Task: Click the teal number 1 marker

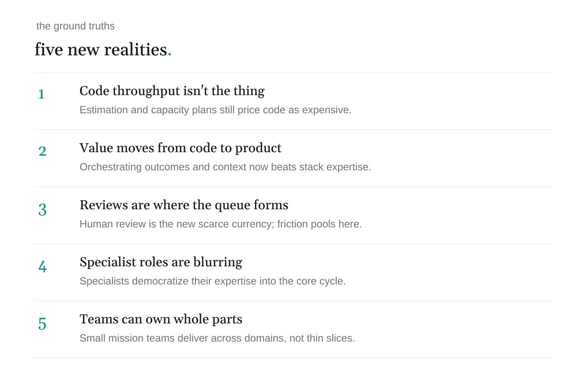Action: tap(42, 94)
